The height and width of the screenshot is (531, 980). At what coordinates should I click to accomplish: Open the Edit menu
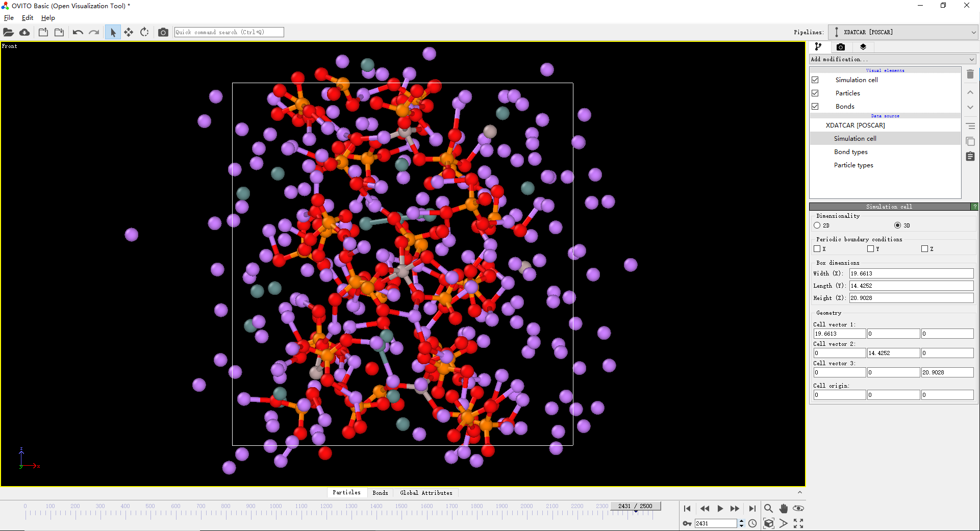click(27, 17)
